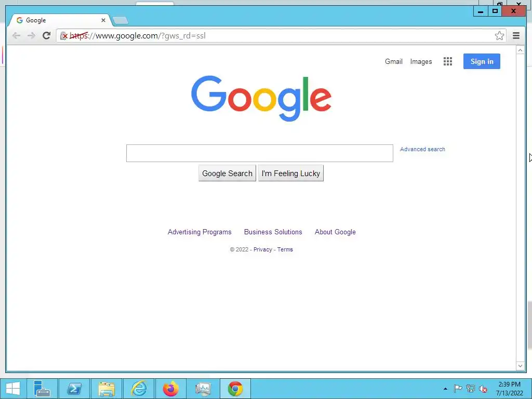532x399 pixels.
Task: Reload the Google page
Action: pos(46,36)
